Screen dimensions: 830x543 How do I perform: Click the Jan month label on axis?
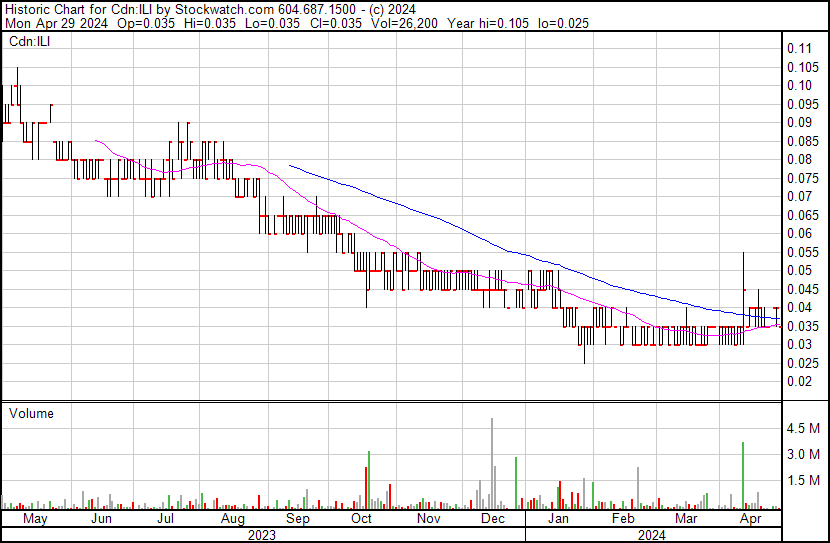(558, 518)
